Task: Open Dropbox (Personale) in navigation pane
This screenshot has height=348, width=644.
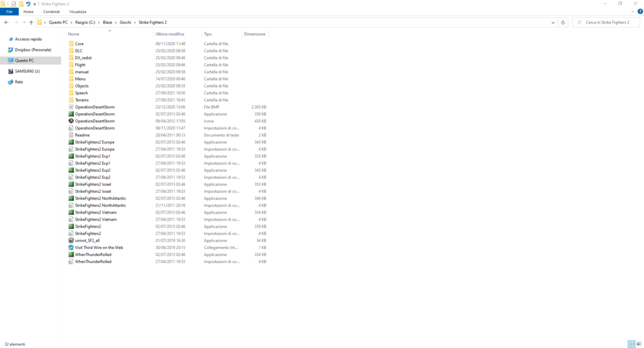Action: pos(33,50)
